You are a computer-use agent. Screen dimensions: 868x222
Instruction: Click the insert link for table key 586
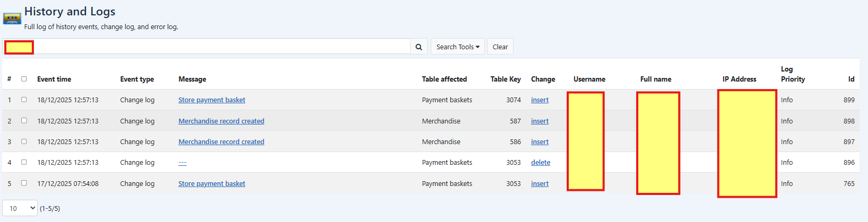540,142
